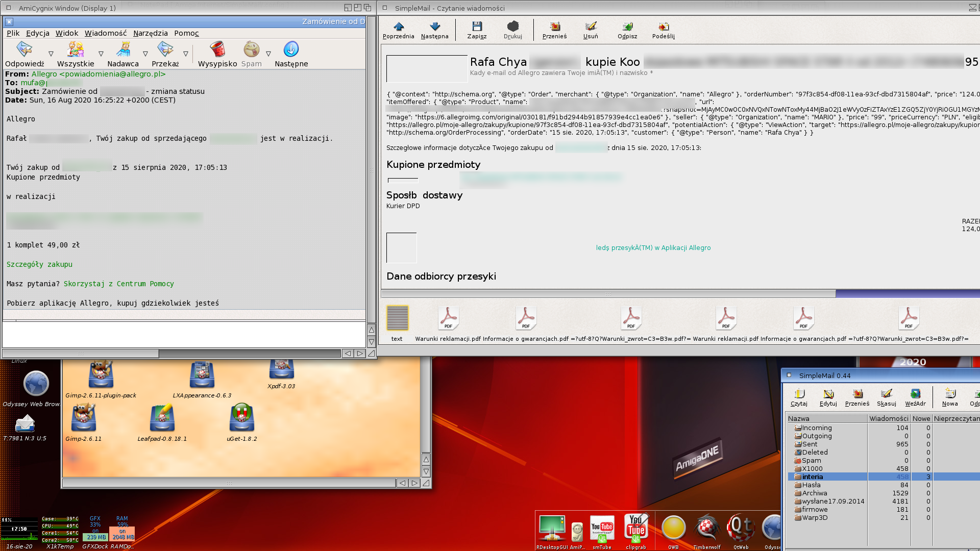The image size is (980, 551).
Task: Launch Timberwolf from the dock
Action: (707, 528)
